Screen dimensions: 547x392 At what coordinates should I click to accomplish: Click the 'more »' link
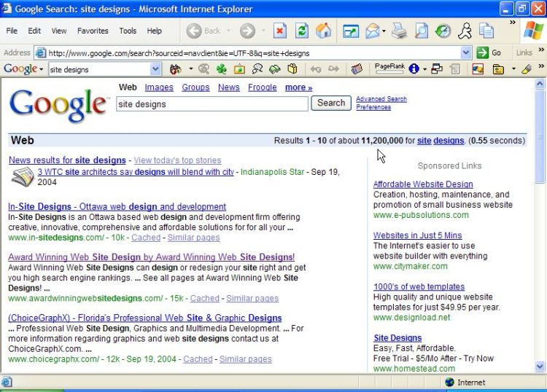coord(298,87)
